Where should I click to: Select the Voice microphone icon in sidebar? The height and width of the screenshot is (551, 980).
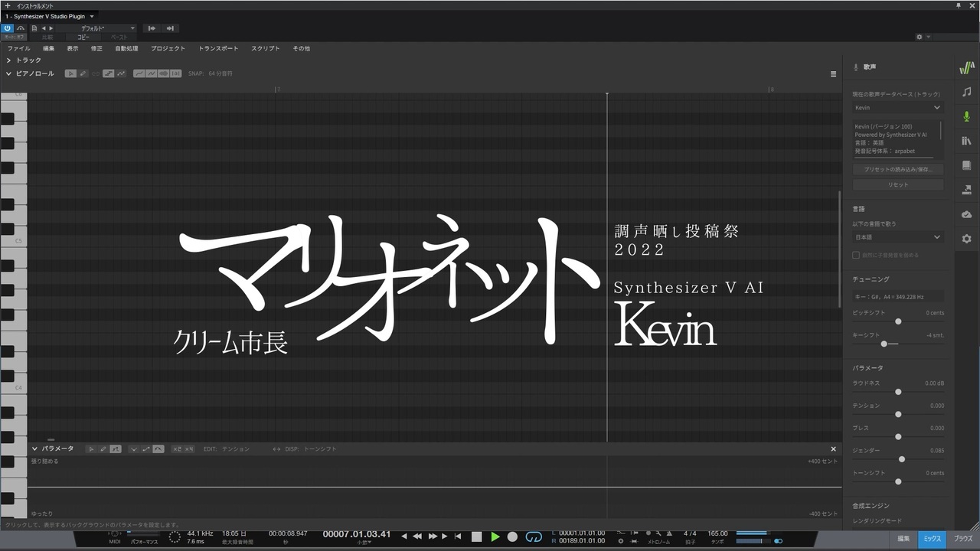(966, 116)
